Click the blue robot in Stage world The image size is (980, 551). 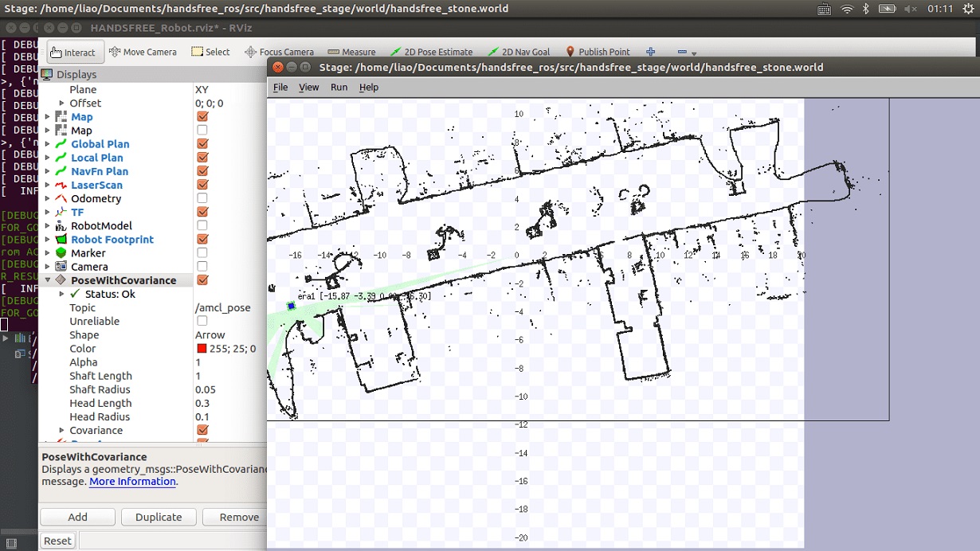[x=292, y=306]
